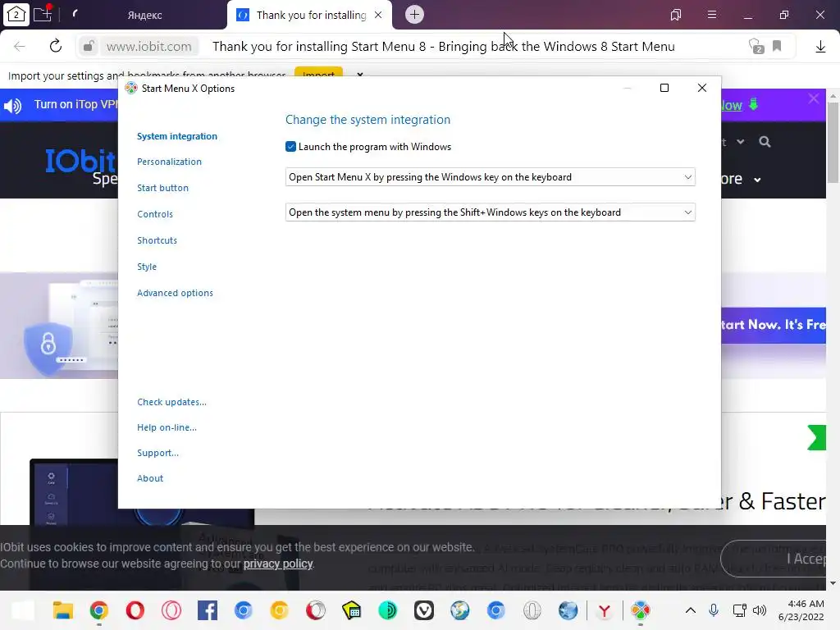This screenshot has width=840, height=630.
Task: Close the purple iTop VPN banner
Action: pos(814,98)
